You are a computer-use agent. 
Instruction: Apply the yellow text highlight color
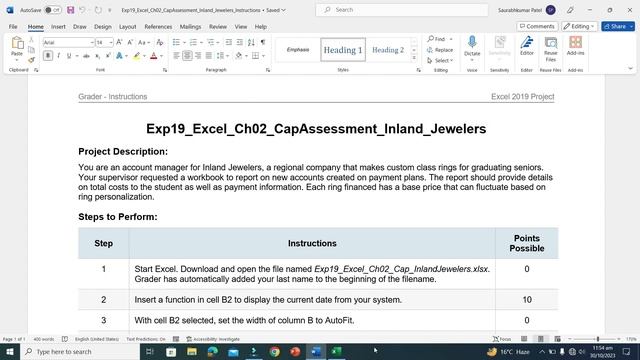137,56
